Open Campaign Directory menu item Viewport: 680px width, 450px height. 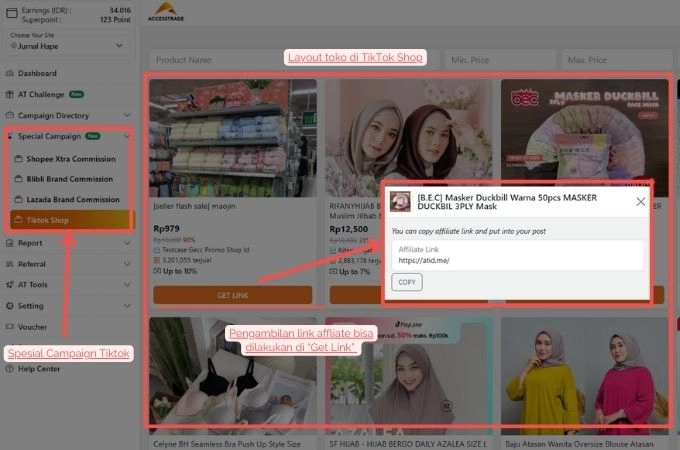click(x=53, y=115)
